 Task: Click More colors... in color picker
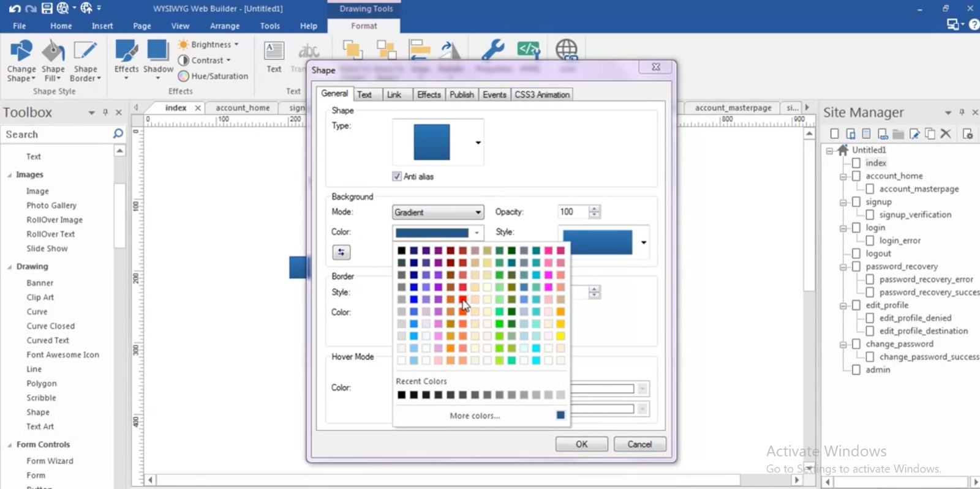point(475,416)
